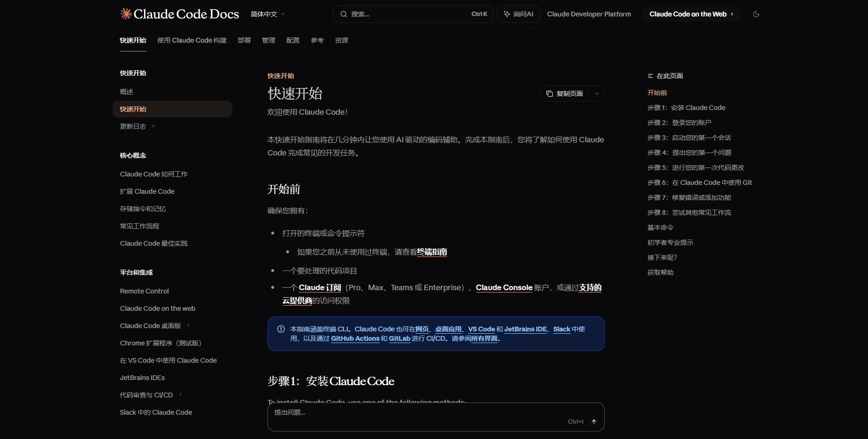Click the info icon in the callout

point(281,329)
